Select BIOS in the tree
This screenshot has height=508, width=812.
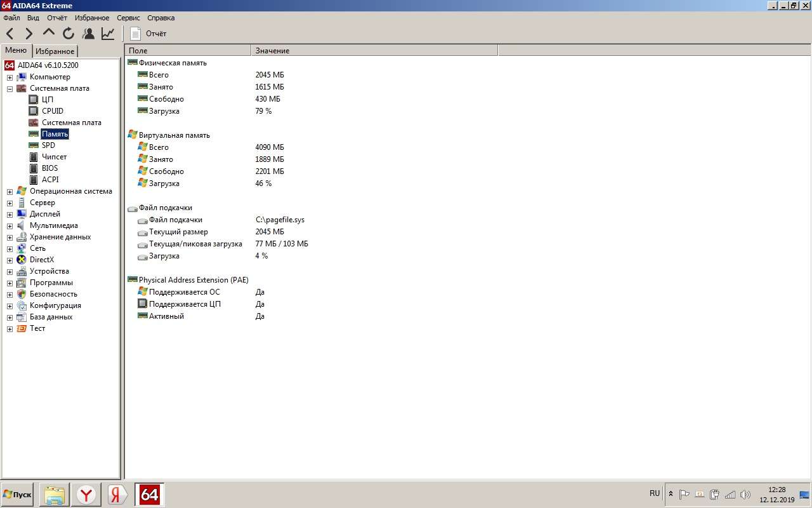[x=49, y=168]
